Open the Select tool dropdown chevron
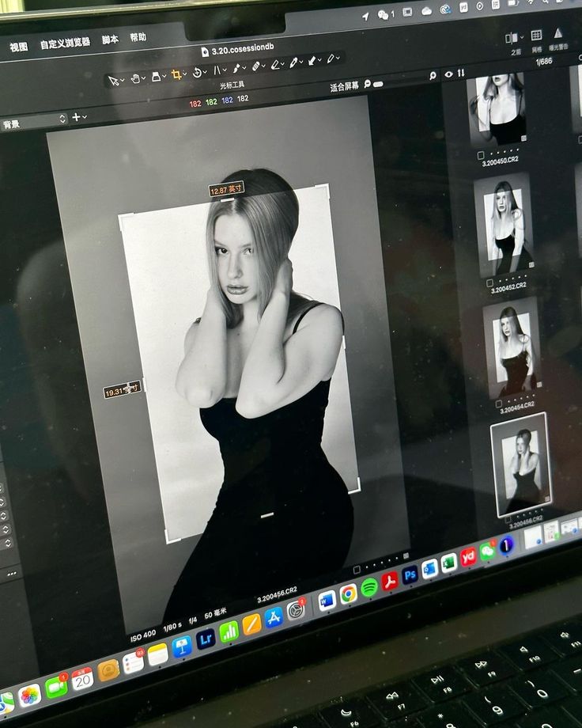The image size is (582, 728). click(x=122, y=81)
